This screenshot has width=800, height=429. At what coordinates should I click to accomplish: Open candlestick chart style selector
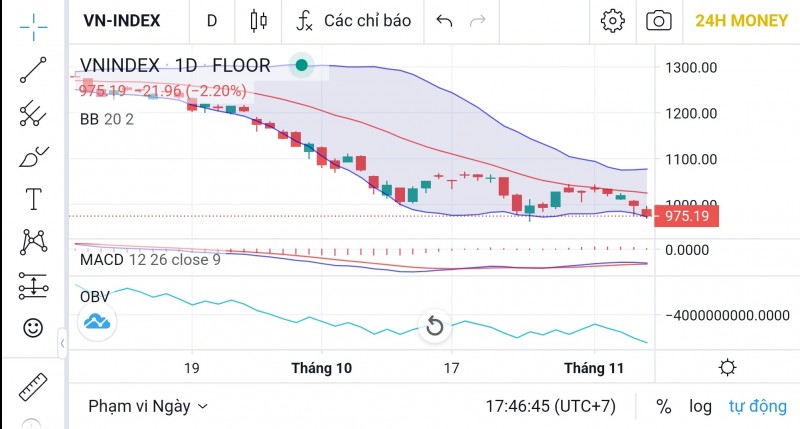[259, 20]
